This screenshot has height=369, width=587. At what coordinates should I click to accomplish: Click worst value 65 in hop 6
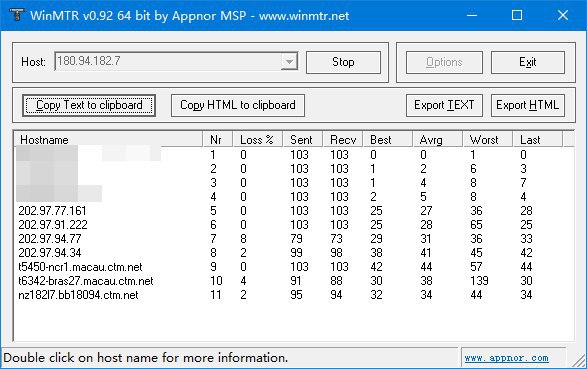click(476, 225)
